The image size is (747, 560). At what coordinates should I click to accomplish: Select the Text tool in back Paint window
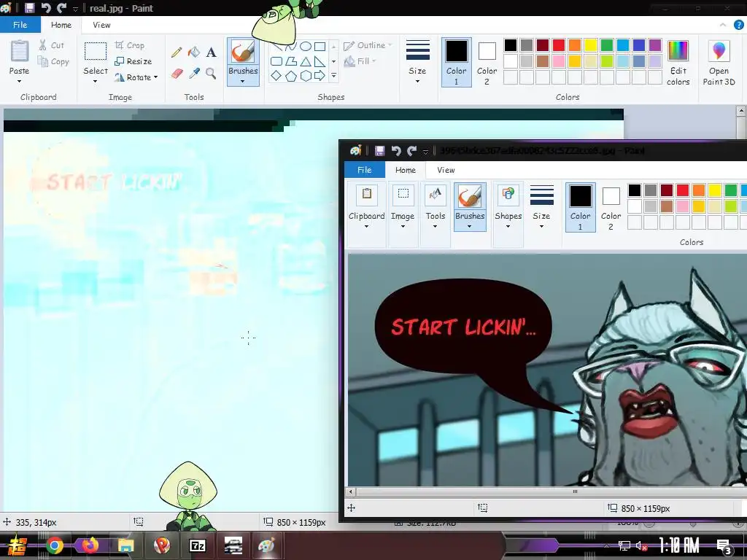click(211, 52)
